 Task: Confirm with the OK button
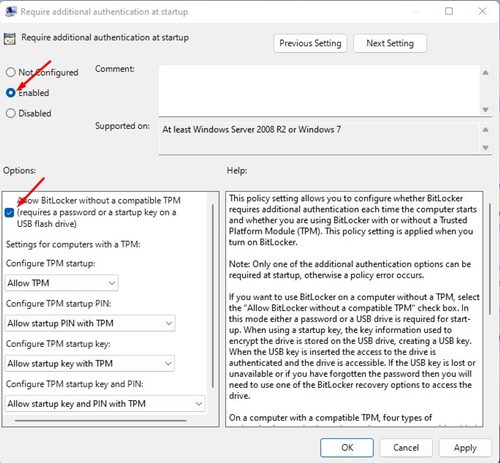347,447
